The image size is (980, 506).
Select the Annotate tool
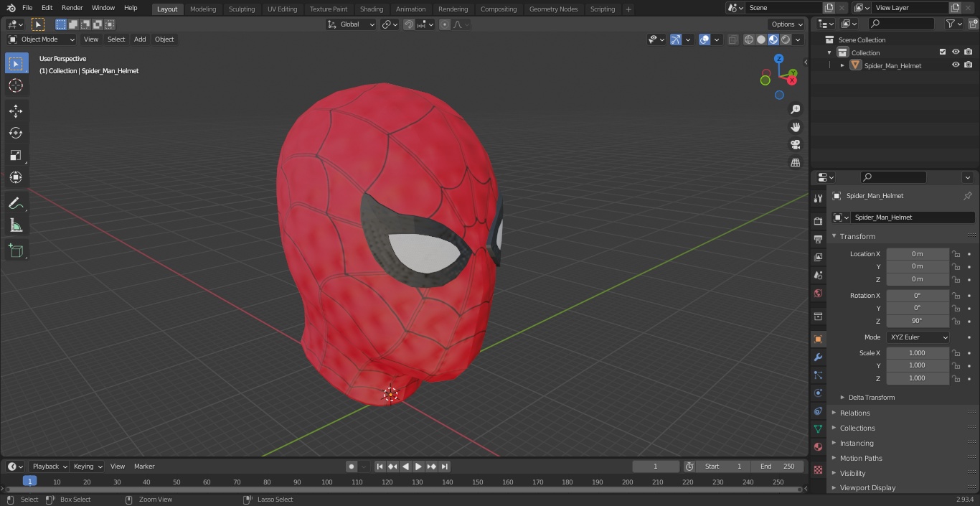pos(16,204)
